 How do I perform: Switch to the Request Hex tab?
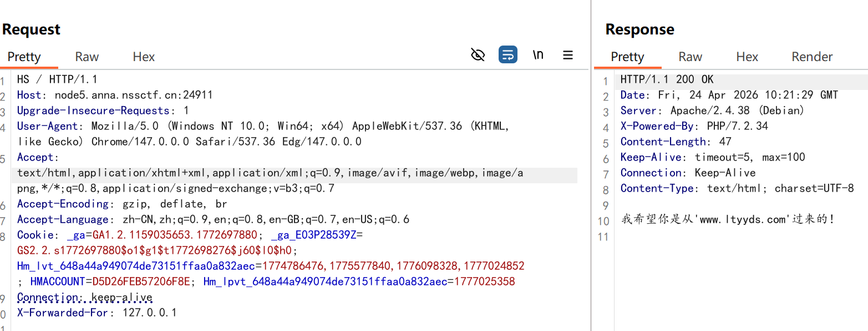pyautogui.click(x=144, y=57)
